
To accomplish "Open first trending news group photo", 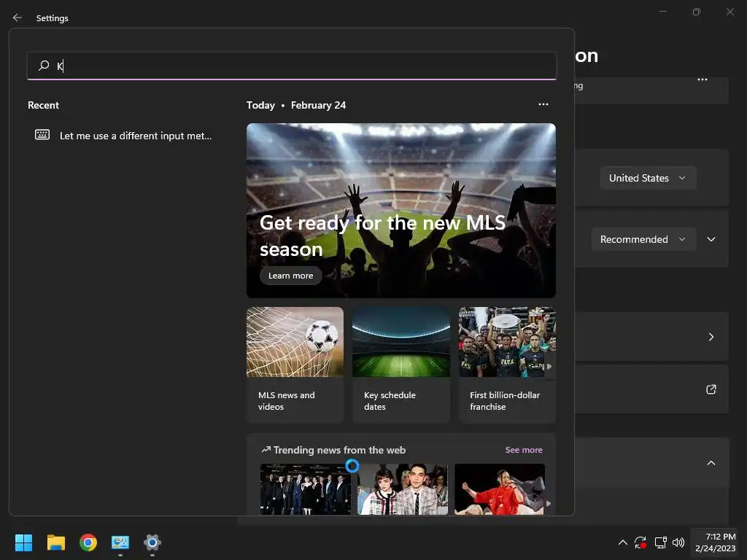I will tap(306, 489).
